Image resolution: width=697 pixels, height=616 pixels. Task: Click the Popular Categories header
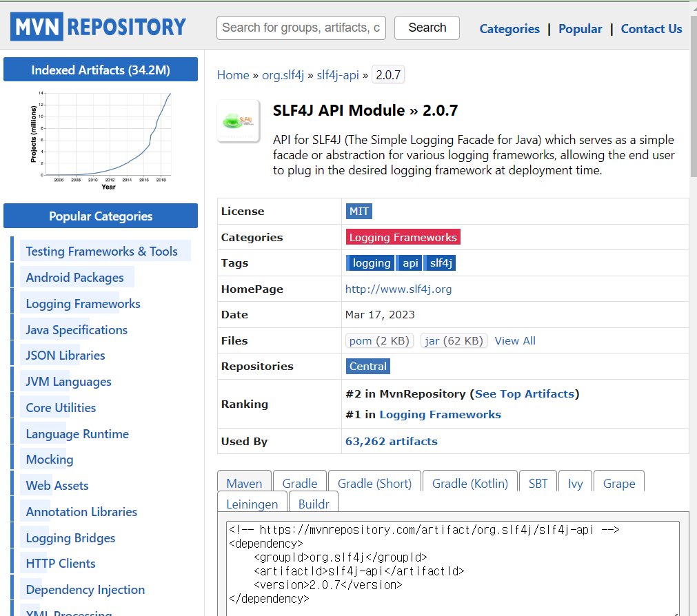[x=101, y=216]
